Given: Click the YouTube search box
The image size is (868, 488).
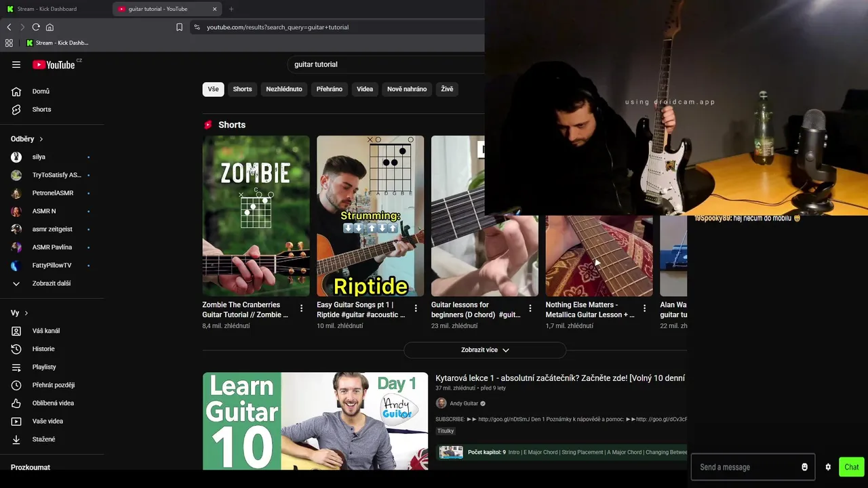Looking at the screenshot, I should click(x=387, y=64).
